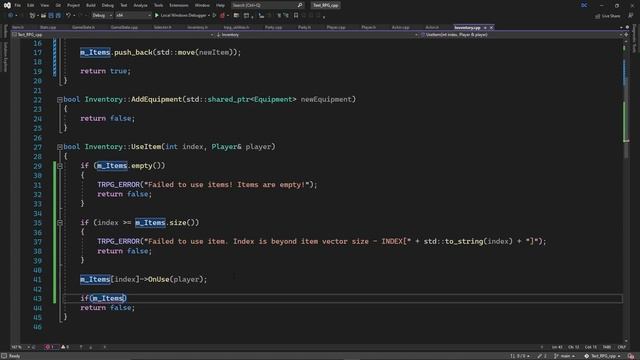The height and width of the screenshot is (360, 640).
Task: Switch to the Actor.cpp tab
Action: point(400,27)
